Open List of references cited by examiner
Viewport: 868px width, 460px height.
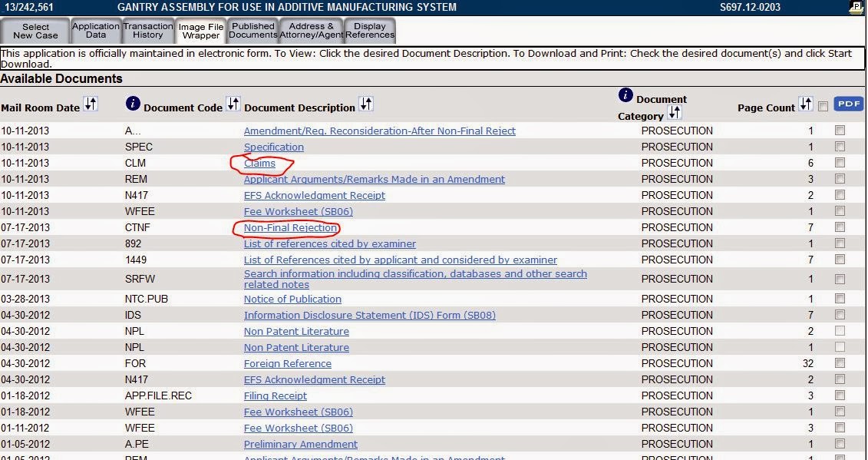click(x=330, y=243)
